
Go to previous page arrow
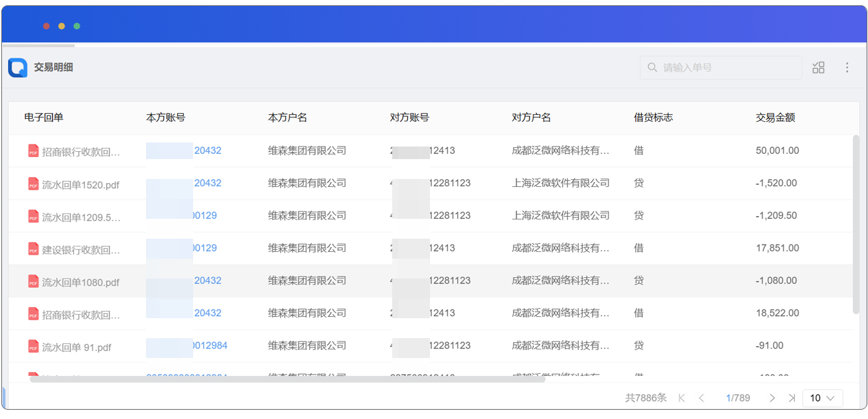coord(701,398)
